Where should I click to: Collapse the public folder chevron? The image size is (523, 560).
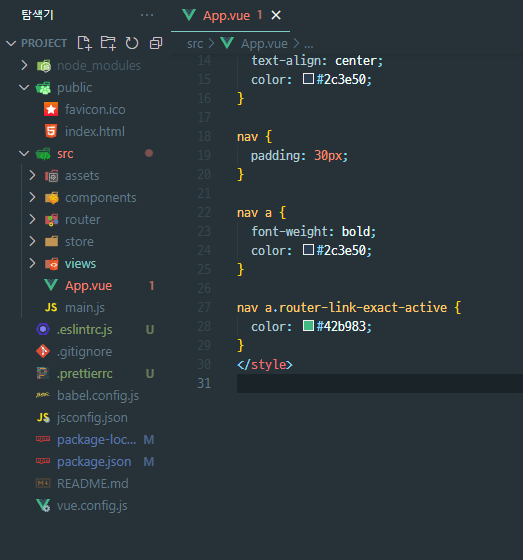point(24,87)
